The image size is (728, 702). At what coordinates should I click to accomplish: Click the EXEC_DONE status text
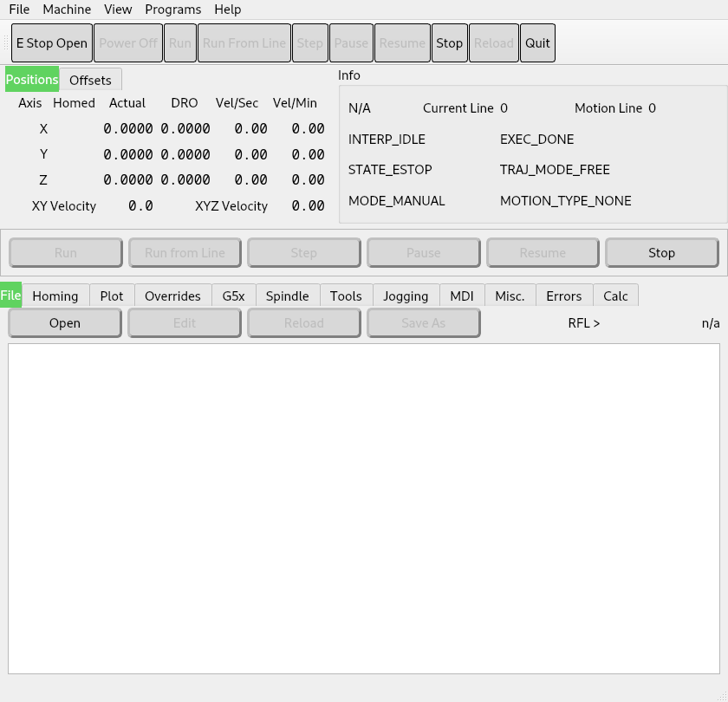click(536, 140)
